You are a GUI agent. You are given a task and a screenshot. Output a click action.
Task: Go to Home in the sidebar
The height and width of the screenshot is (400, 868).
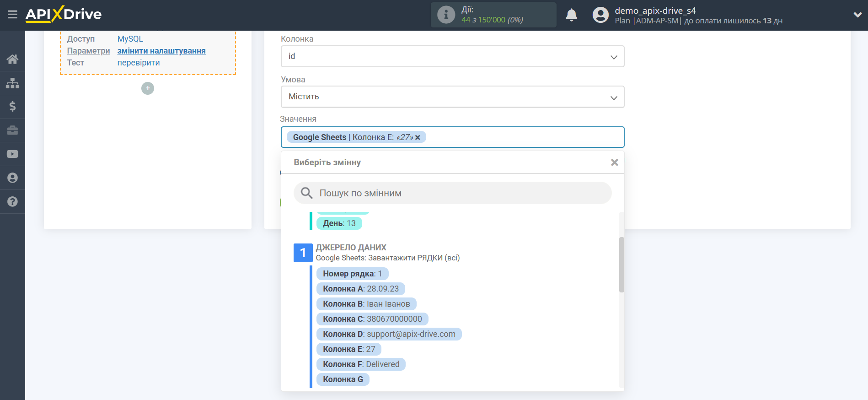coord(12,59)
